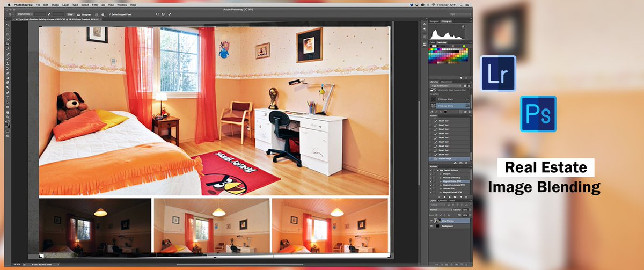Image resolution: width=644 pixels, height=270 pixels.
Task: Switch to the Channels tab
Action: coord(443,201)
